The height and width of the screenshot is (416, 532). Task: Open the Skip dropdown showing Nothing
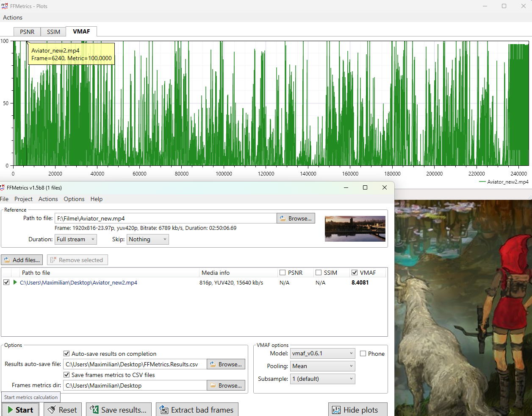coord(147,239)
